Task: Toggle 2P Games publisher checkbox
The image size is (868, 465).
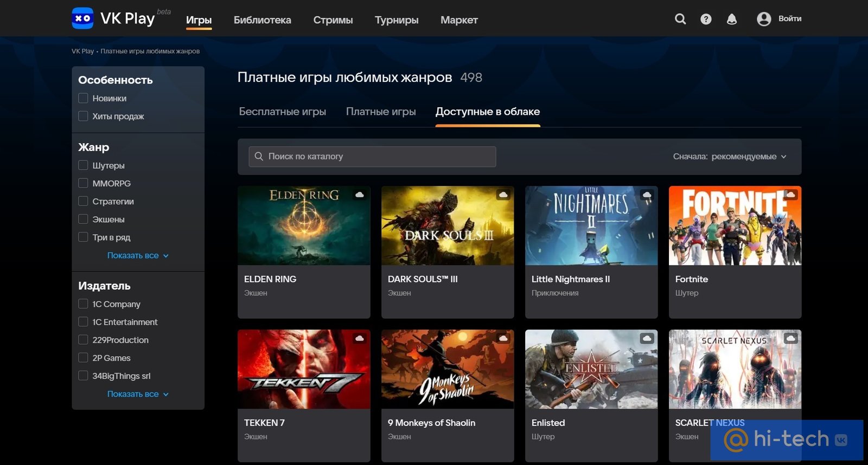Action: click(x=83, y=358)
